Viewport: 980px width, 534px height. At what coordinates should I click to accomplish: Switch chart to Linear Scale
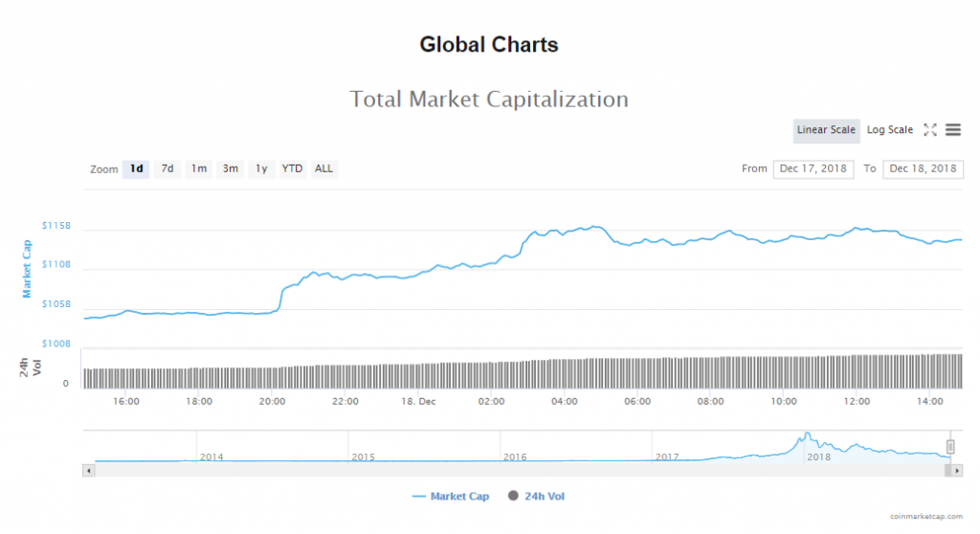pos(826,130)
